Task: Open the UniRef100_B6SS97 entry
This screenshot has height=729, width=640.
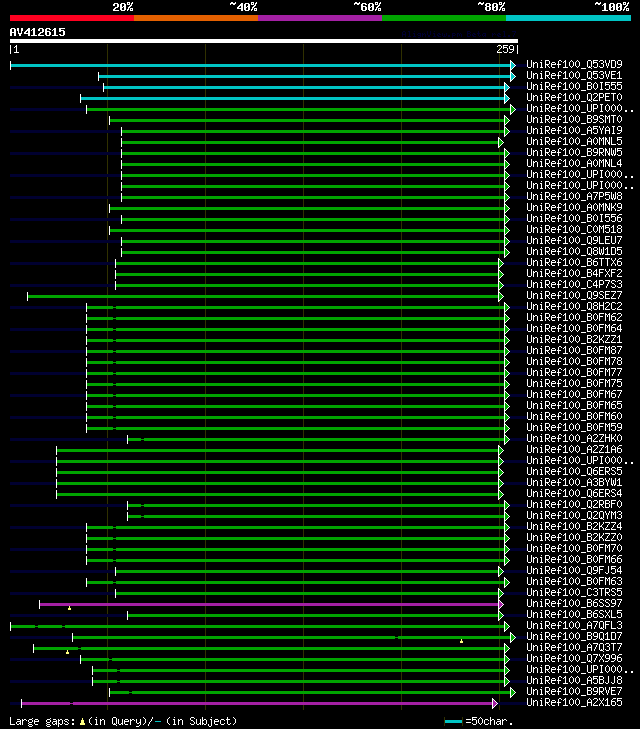Action: 574,603
